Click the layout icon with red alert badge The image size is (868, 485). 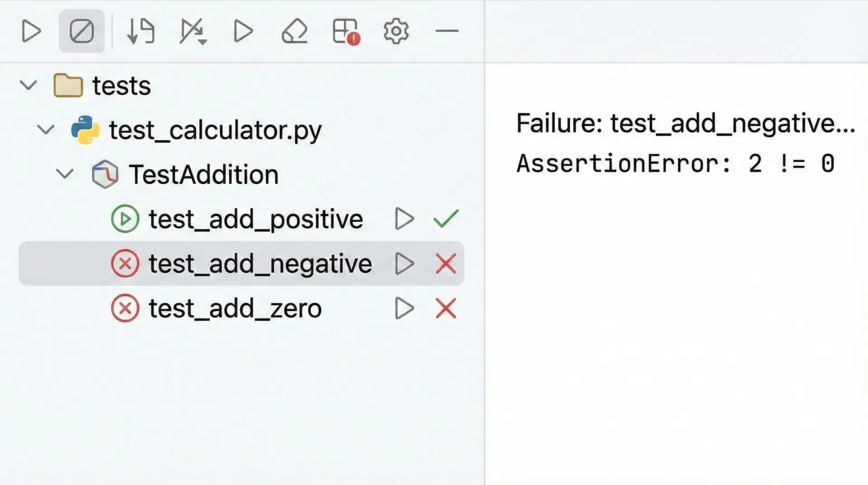coord(346,31)
